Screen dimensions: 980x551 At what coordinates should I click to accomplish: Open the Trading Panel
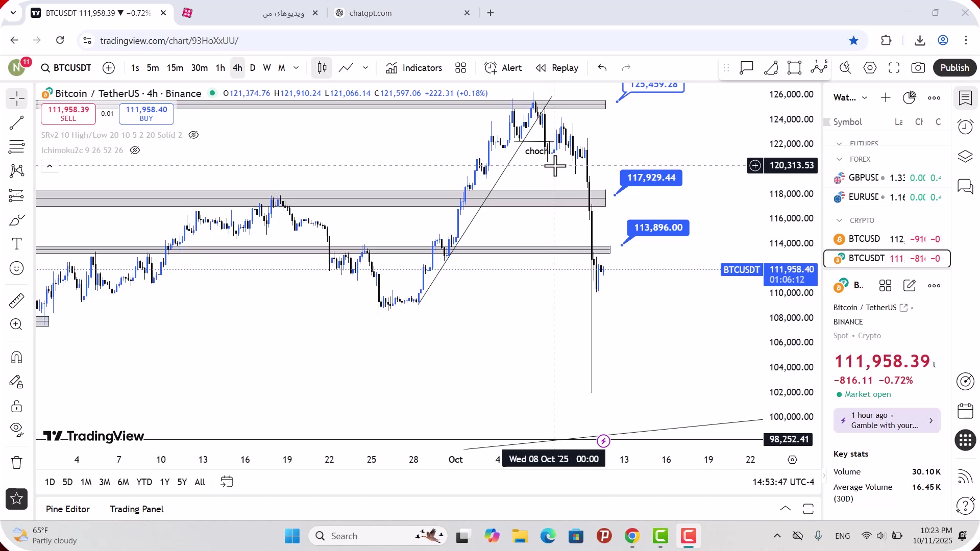tap(137, 509)
